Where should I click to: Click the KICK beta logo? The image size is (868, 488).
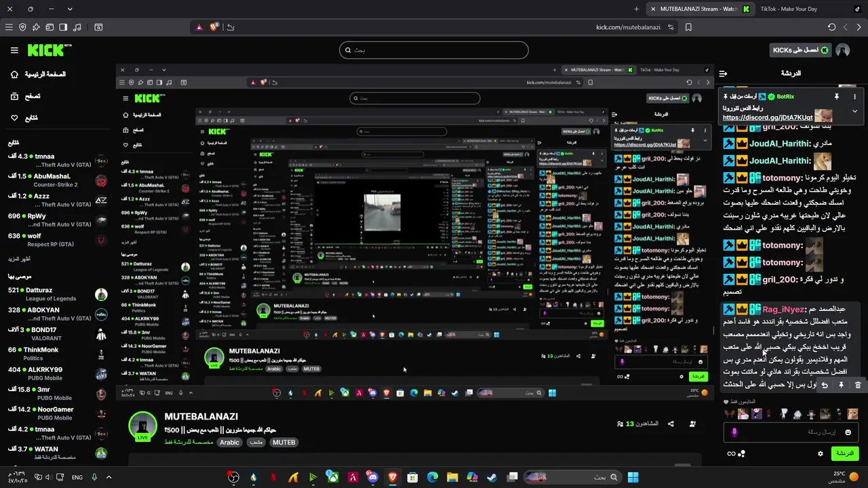(50, 50)
